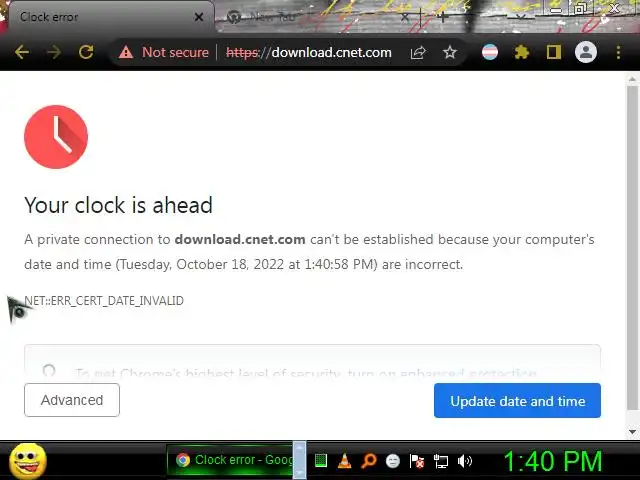Click the scrollbar up arrow
This screenshot has width=640, height=480.
pyautogui.click(x=632, y=79)
